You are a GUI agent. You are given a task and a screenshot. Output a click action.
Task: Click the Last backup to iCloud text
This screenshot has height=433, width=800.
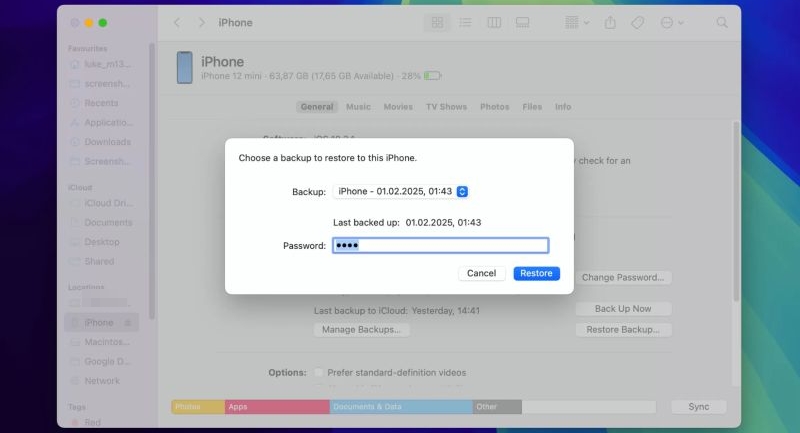click(397, 311)
